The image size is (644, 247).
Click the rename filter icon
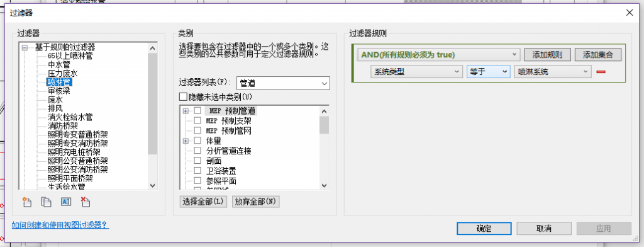66,202
